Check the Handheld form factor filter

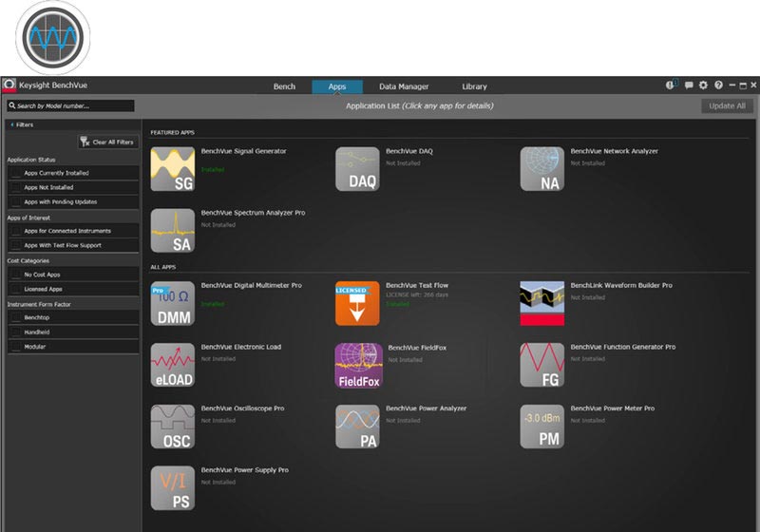(x=16, y=332)
